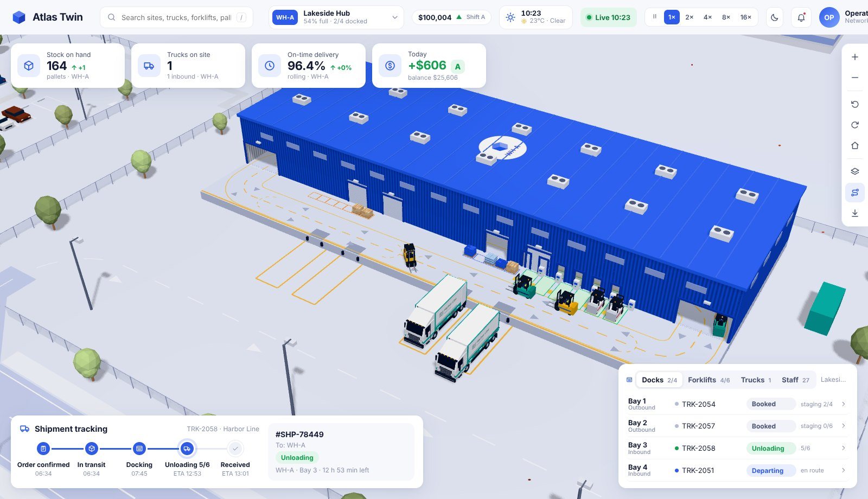868x499 pixels.
Task: Click the Atlas Twin cube logo
Action: click(19, 17)
